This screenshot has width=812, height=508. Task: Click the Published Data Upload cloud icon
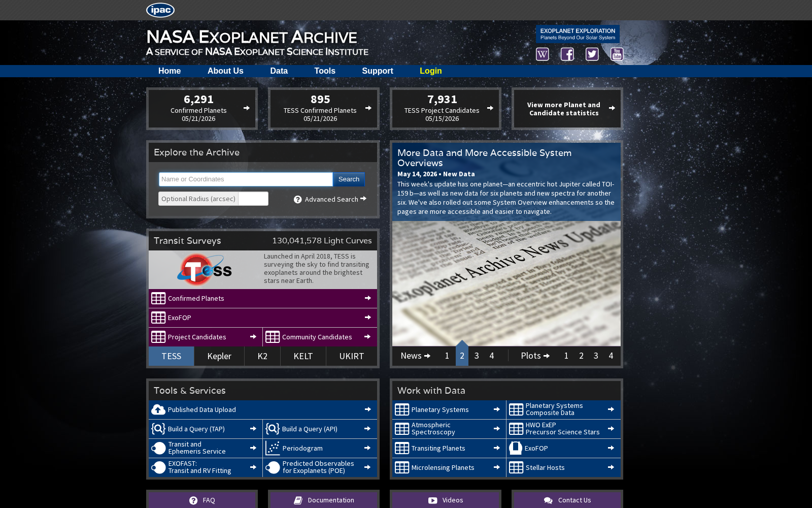(158, 409)
